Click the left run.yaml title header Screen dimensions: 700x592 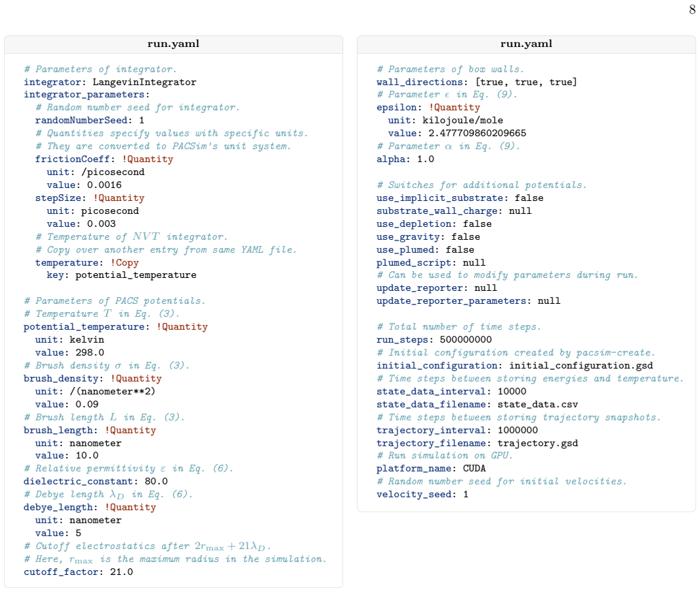coord(173,44)
